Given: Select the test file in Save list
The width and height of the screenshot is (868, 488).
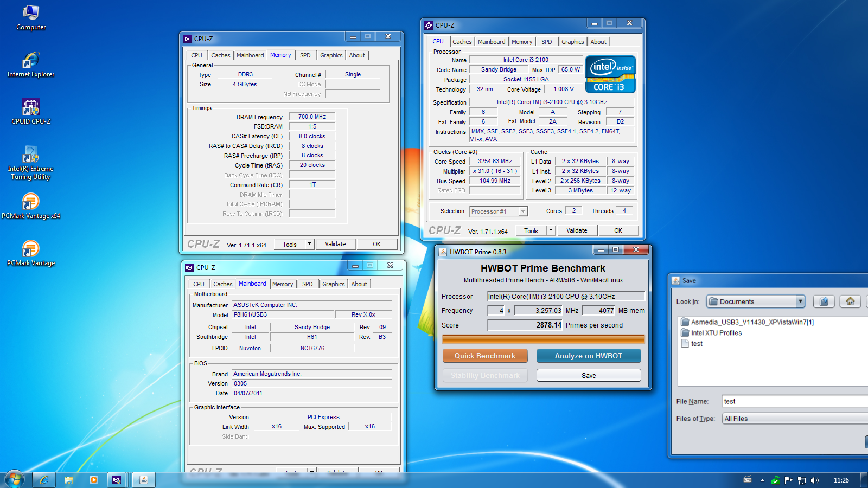Looking at the screenshot, I should tap(692, 344).
